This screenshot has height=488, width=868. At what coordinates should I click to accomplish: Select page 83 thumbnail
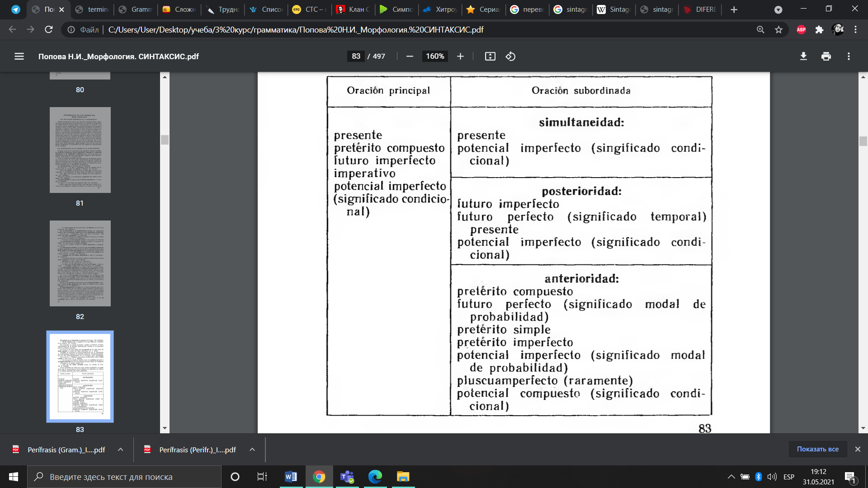pyautogui.click(x=80, y=376)
